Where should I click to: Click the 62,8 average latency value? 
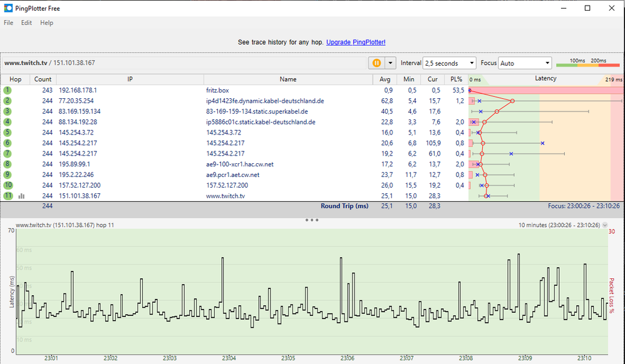pyautogui.click(x=386, y=101)
